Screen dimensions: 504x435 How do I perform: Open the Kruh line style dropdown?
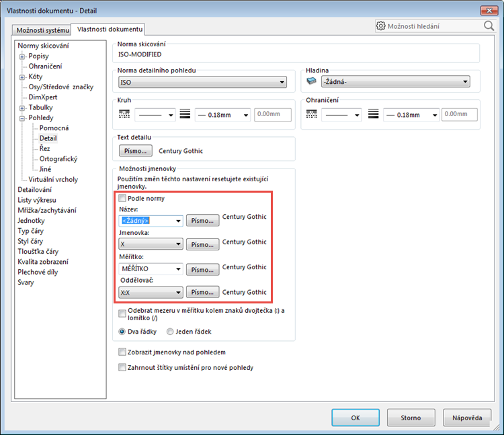coord(155,115)
